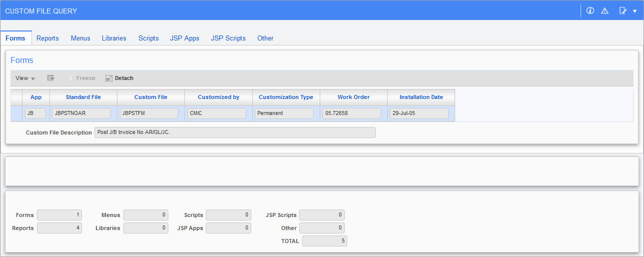The image size is (644, 257).
Task: Click the TOTAL label
Action: [290, 241]
